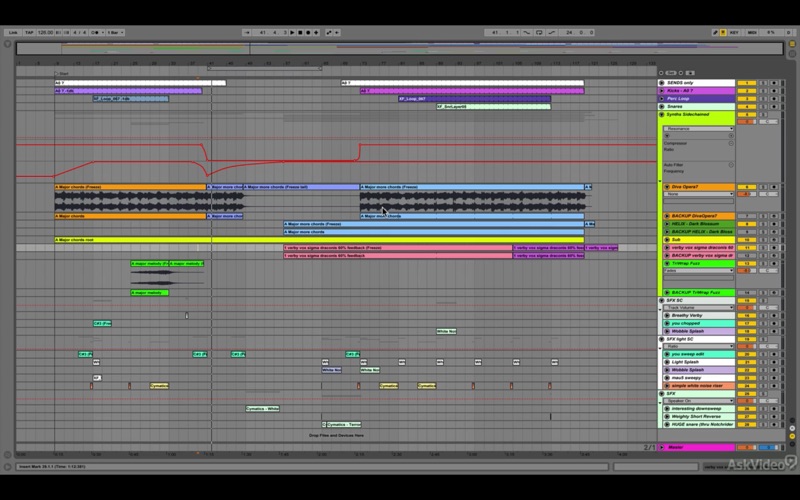The height and width of the screenshot is (500, 800).
Task: Arm the SENDS only track for recording
Action: pyautogui.click(x=774, y=83)
